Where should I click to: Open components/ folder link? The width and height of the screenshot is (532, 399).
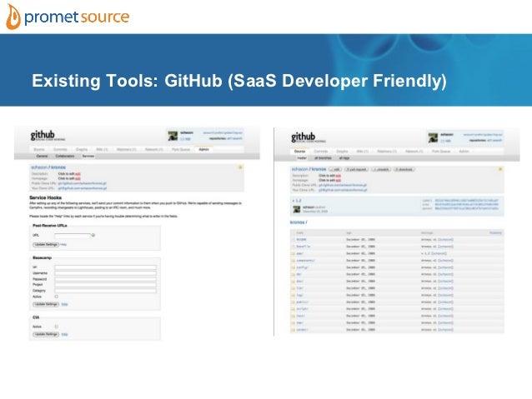click(x=305, y=261)
